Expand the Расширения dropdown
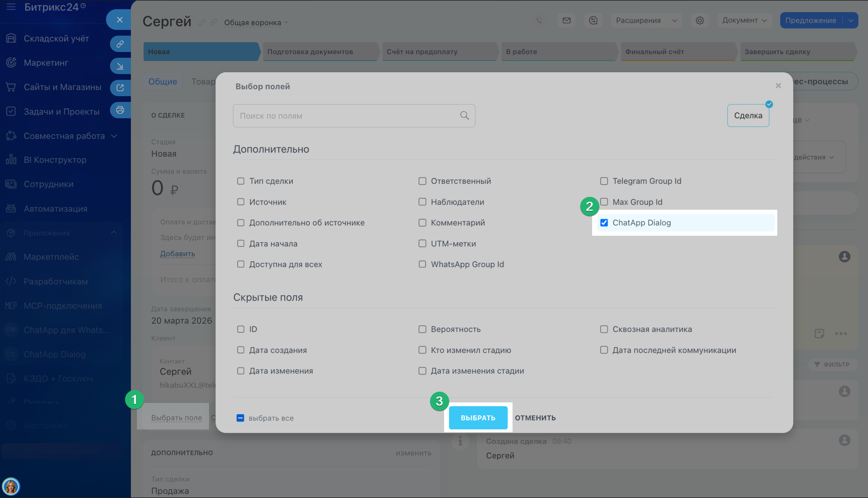This screenshot has height=498, width=868. point(646,21)
